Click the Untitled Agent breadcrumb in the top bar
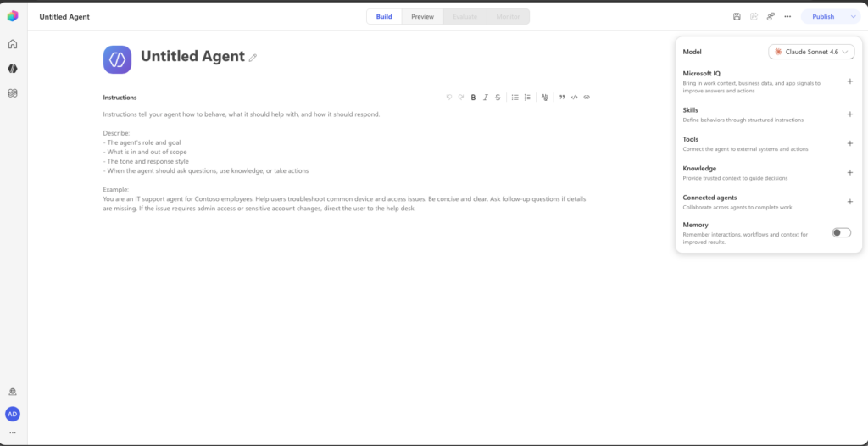Viewport: 868px width, 446px height. click(x=64, y=17)
